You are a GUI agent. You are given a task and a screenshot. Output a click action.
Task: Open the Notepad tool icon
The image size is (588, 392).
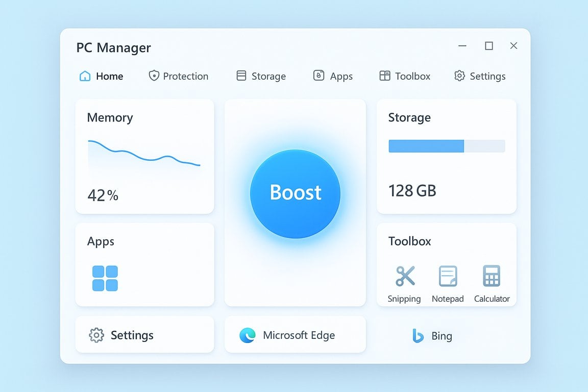[448, 276]
